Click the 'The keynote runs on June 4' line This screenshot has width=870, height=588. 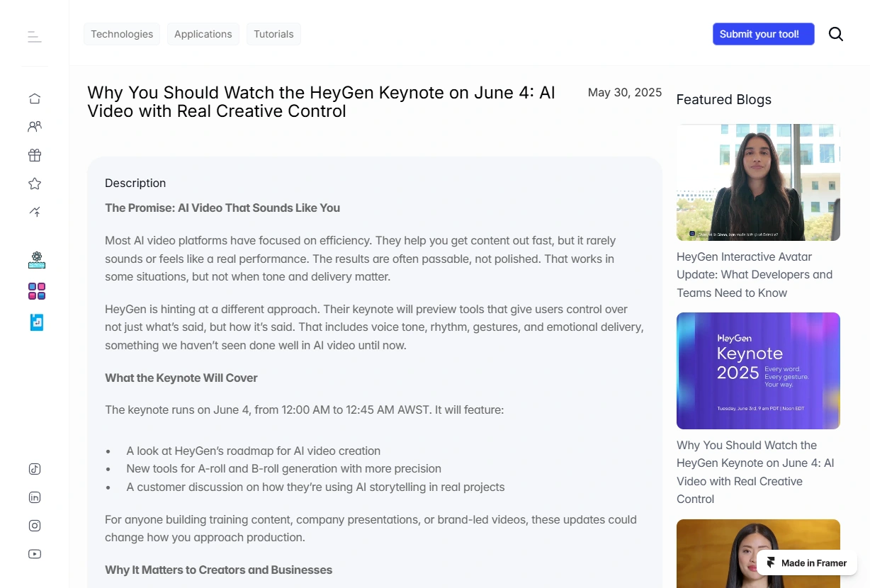[305, 409]
